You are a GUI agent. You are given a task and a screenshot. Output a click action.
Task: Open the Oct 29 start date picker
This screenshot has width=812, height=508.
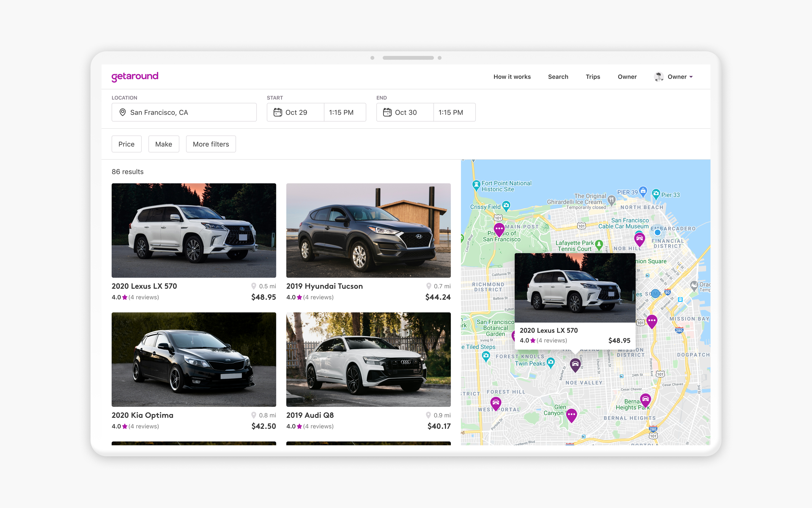tap(295, 112)
